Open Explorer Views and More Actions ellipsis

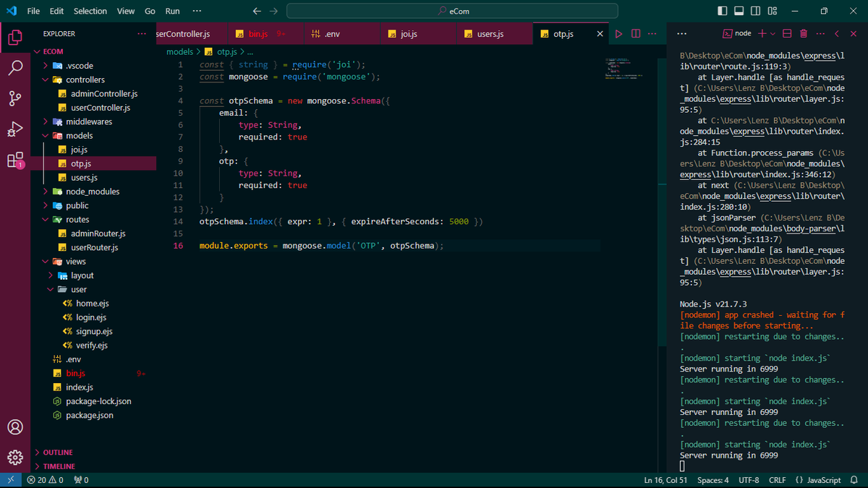[x=141, y=34]
